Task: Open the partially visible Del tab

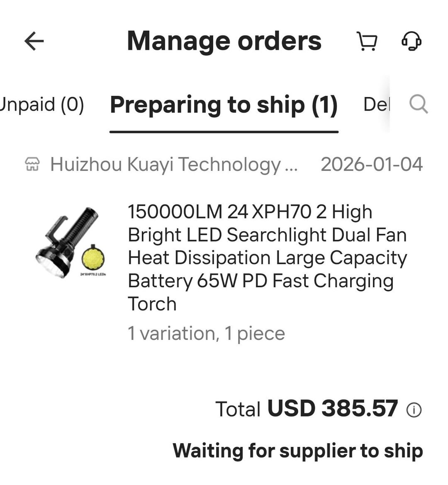Action: (376, 104)
